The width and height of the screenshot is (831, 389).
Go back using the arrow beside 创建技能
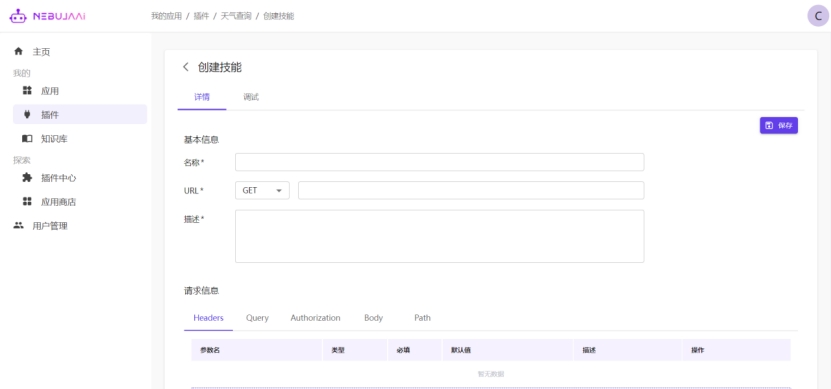coord(185,67)
